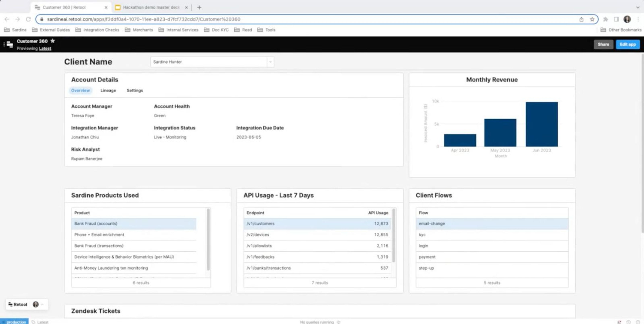Click the Latest version link in header
644x324 pixels.
pos(45,48)
